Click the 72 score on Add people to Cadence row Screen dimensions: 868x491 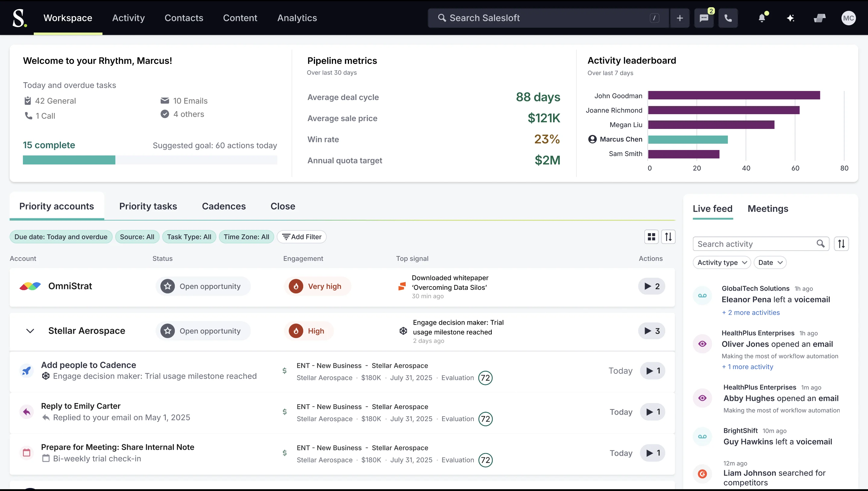(486, 378)
